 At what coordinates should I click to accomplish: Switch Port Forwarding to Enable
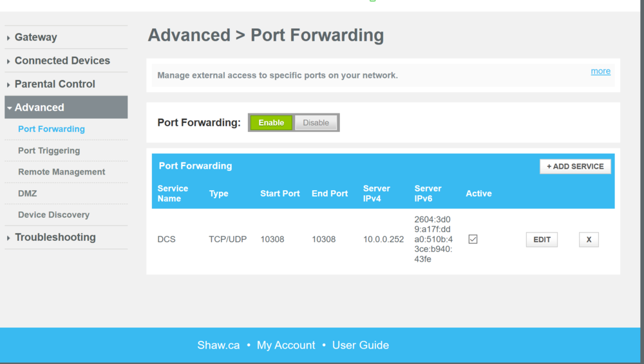point(271,122)
